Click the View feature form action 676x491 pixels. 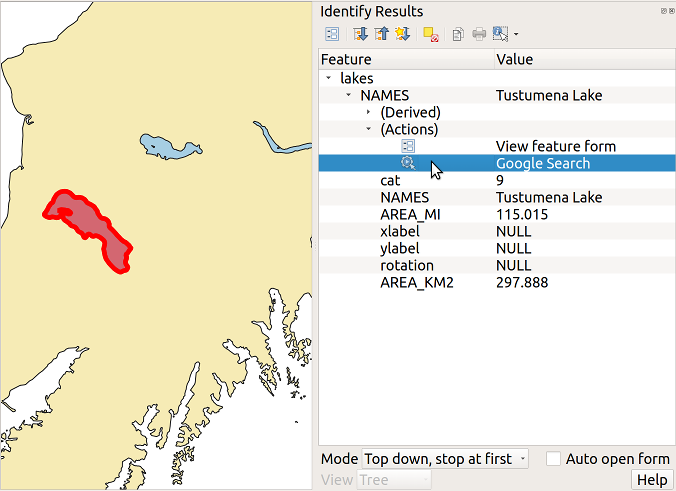(x=555, y=146)
